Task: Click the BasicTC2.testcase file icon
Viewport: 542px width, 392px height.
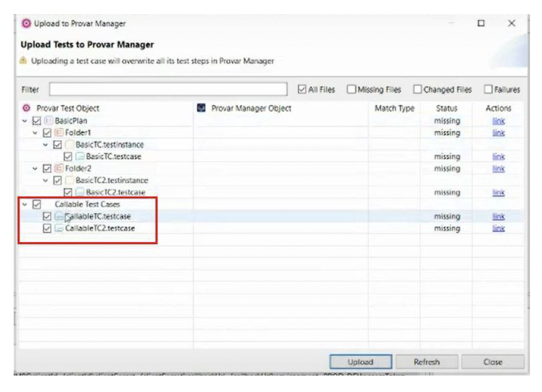Action: coord(80,192)
